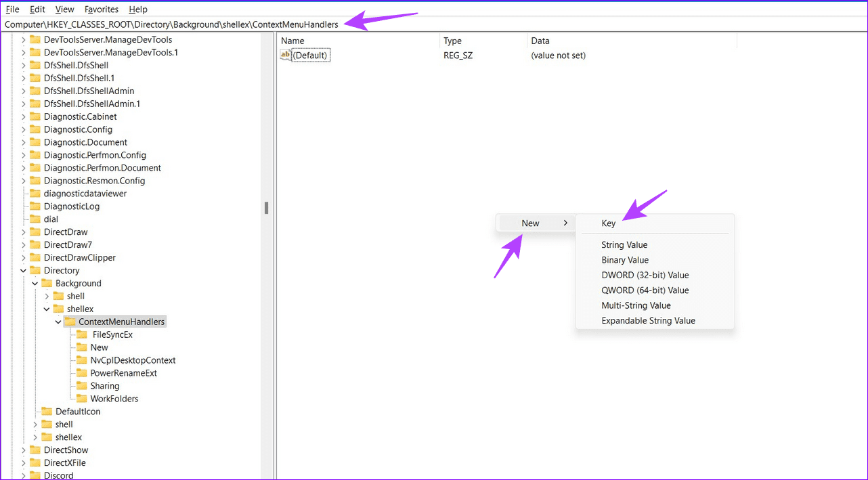This screenshot has height=480, width=868.
Task: Click the FileSyncEx folder icon
Action: click(x=82, y=334)
